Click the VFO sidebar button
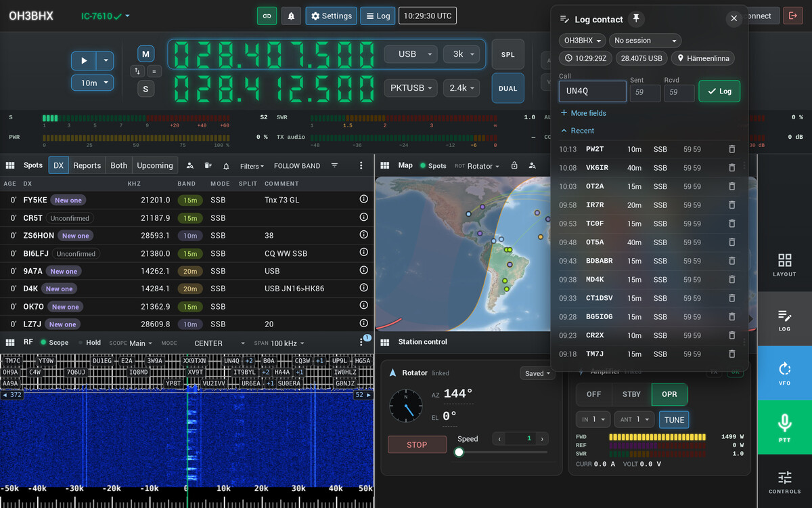Image resolution: width=812 pixels, height=508 pixels. pos(785,373)
